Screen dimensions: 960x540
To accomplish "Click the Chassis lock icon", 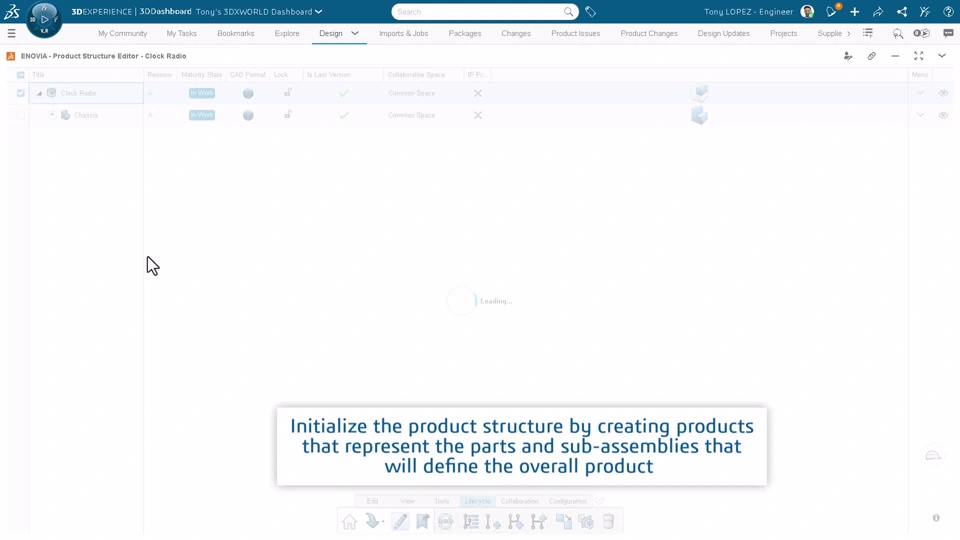I will [287, 114].
